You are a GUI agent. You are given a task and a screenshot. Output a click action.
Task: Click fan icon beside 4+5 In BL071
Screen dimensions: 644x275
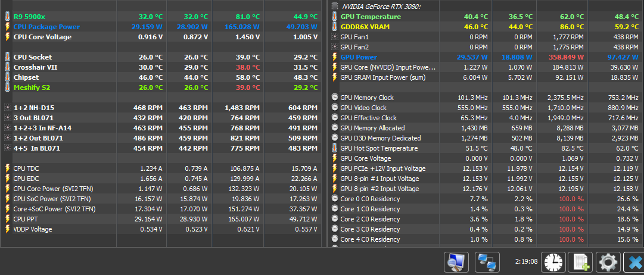tap(7, 148)
